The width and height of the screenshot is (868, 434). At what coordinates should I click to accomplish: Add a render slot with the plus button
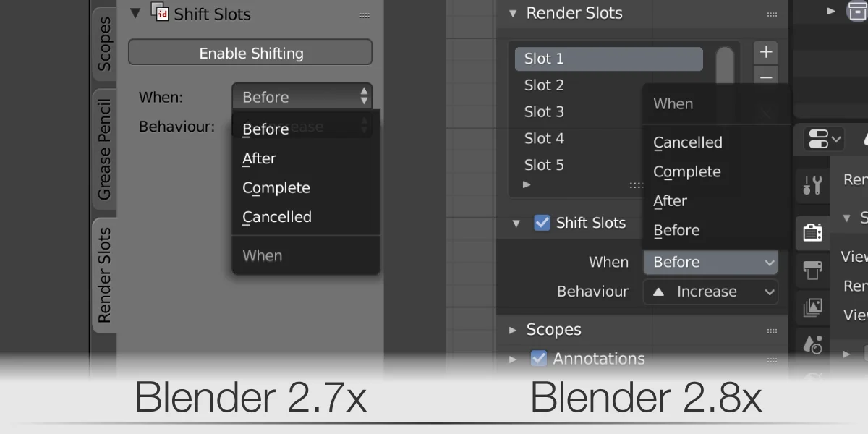pyautogui.click(x=765, y=51)
